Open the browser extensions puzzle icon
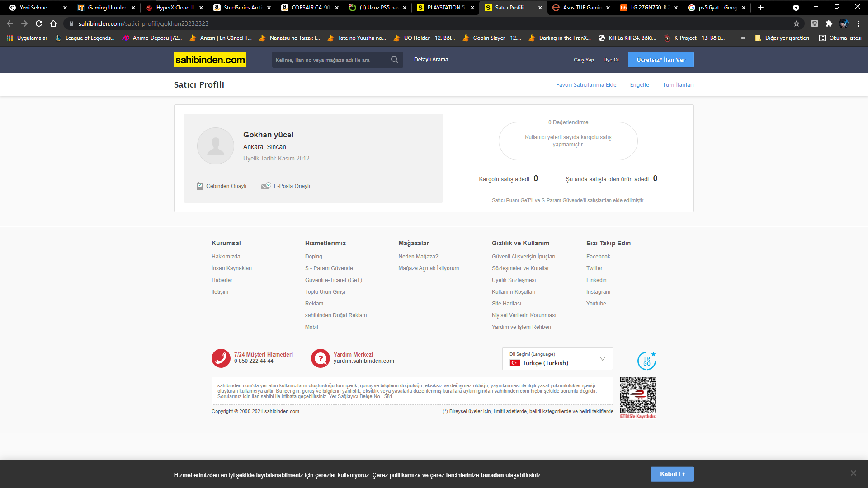Image resolution: width=868 pixels, height=488 pixels. click(x=829, y=23)
